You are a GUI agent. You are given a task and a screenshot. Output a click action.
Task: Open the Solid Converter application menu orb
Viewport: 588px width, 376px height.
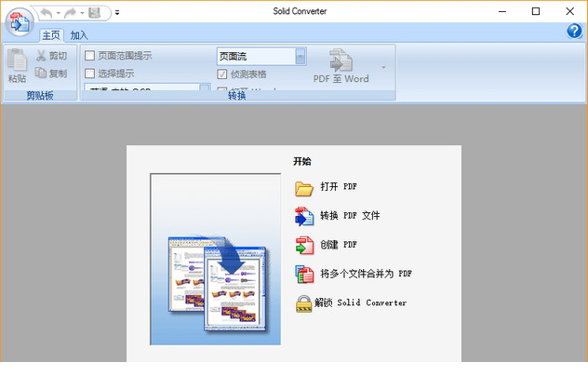tap(20, 21)
